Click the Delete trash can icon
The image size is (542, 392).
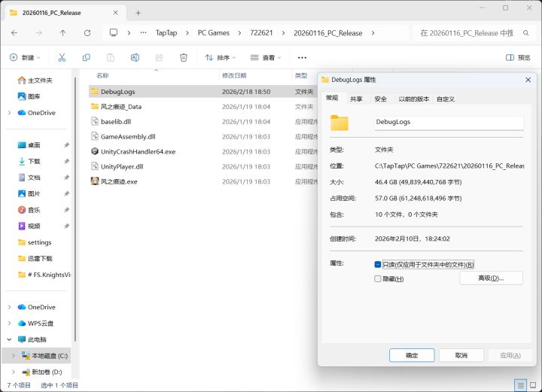tap(184, 57)
